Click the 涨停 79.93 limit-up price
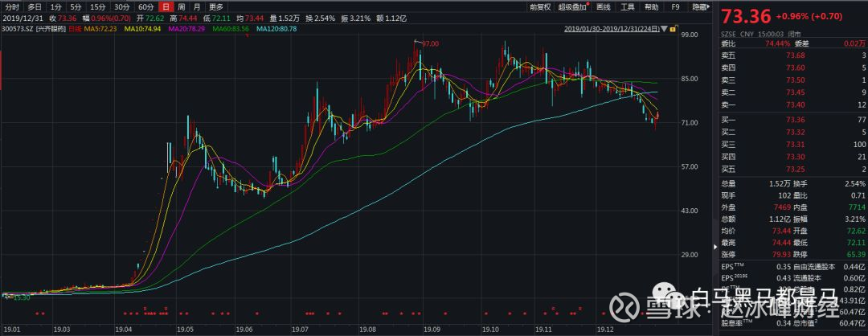Screen dimensions: 868x336 click(780, 254)
